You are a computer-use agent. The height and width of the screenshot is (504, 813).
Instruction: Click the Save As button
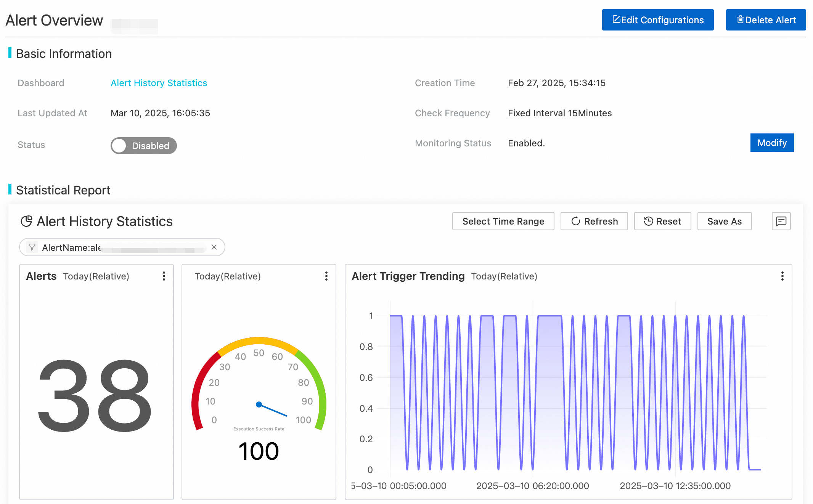724,221
